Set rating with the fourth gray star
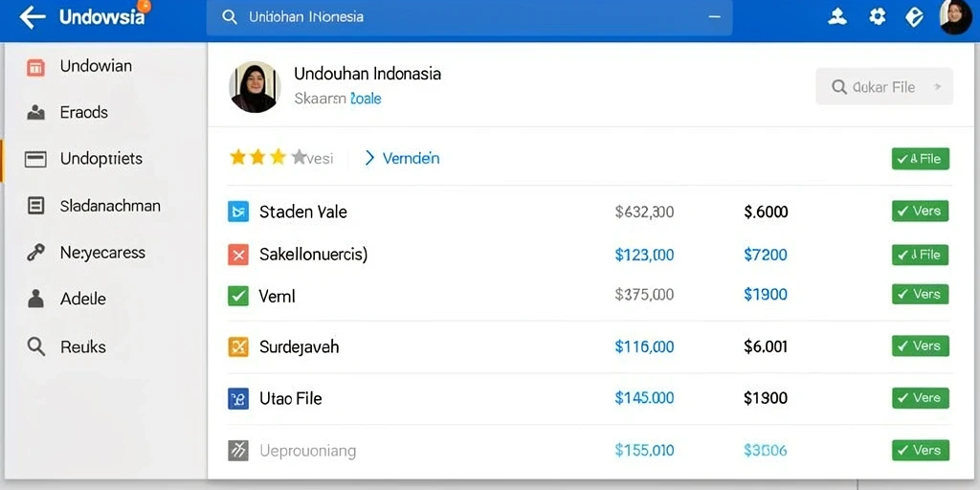980x490 pixels. coord(300,157)
